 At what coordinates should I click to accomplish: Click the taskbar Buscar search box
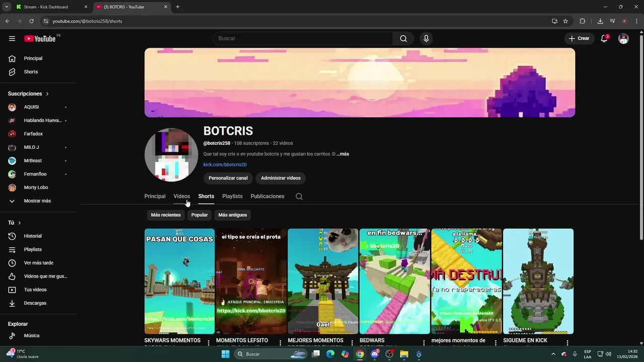[271, 354]
